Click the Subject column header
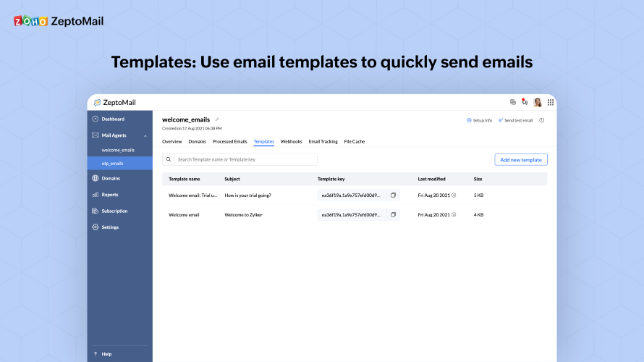644x362 pixels. pos(232,179)
